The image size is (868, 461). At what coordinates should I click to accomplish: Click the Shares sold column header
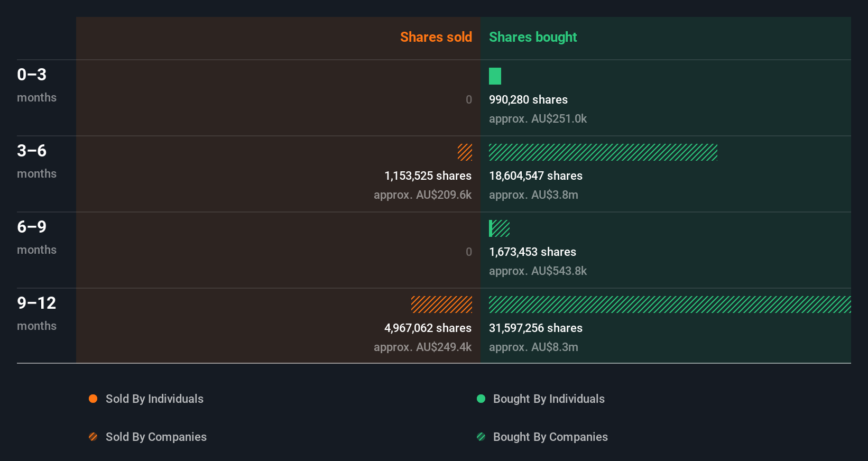click(436, 37)
